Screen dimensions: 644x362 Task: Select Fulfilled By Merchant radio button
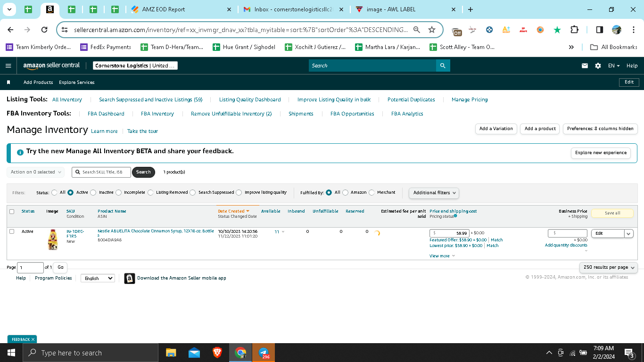point(372,192)
